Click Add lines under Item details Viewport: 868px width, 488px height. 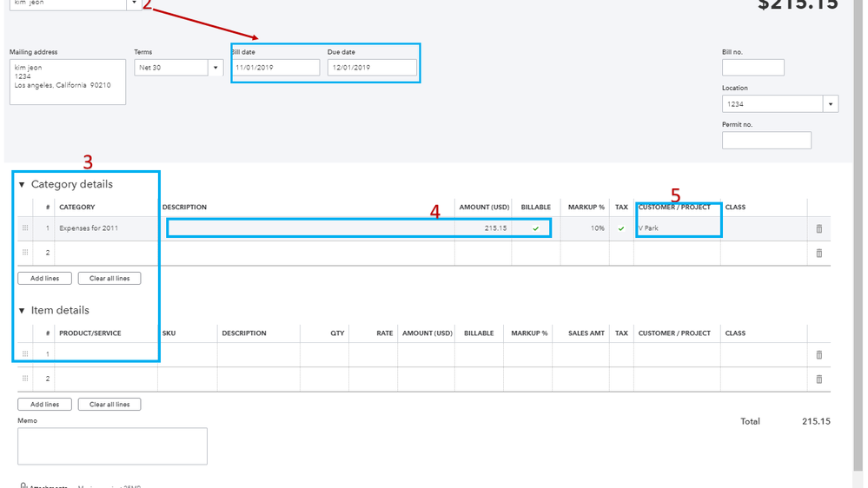pos(45,405)
